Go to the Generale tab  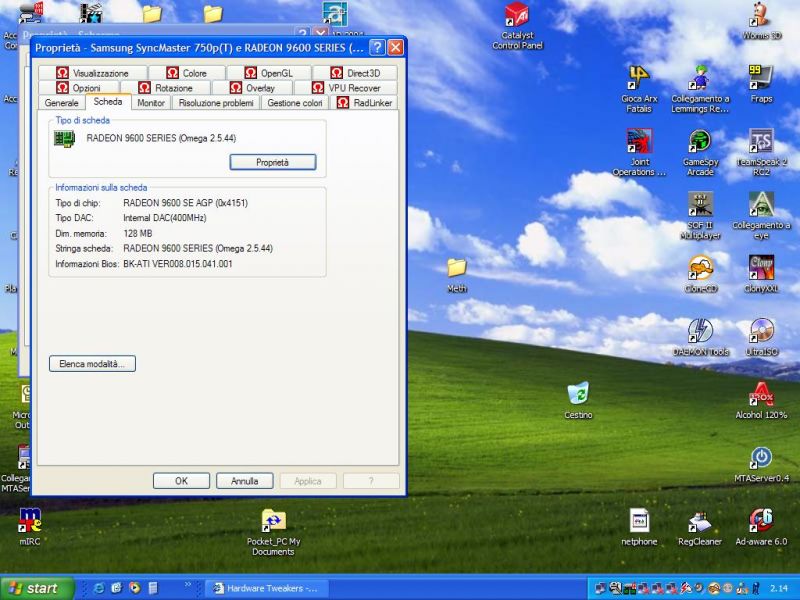point(62,103)
